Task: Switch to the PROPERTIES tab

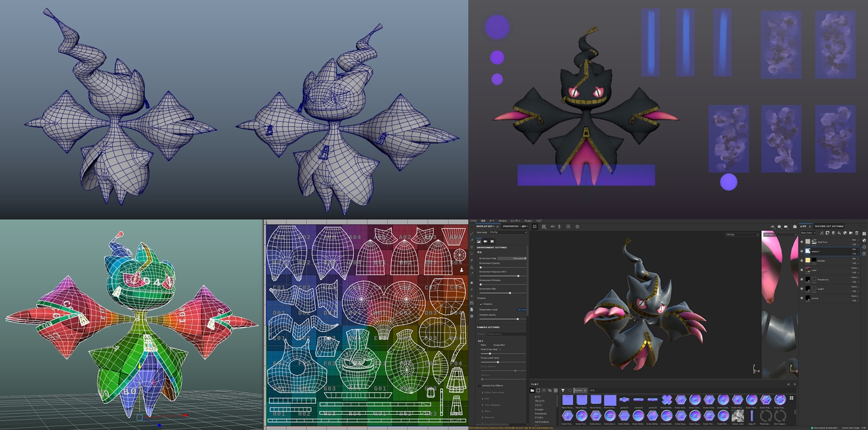Action: 515,226
